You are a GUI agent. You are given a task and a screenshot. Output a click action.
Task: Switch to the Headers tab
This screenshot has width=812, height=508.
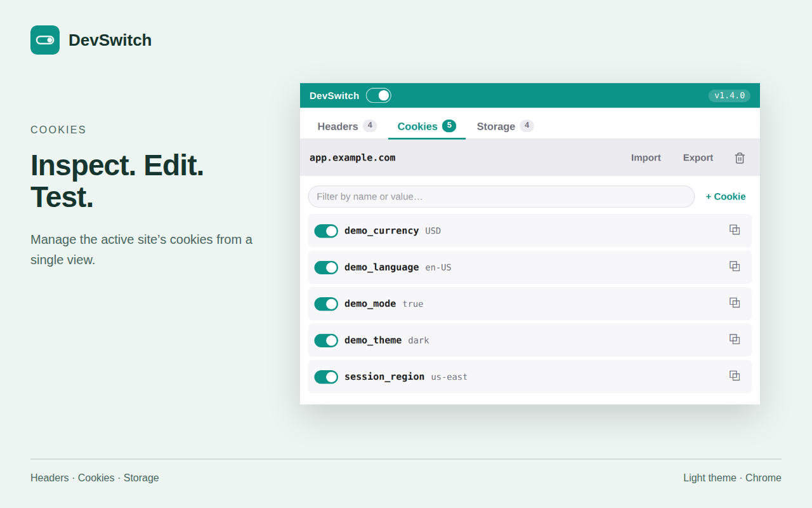point(347,126)
